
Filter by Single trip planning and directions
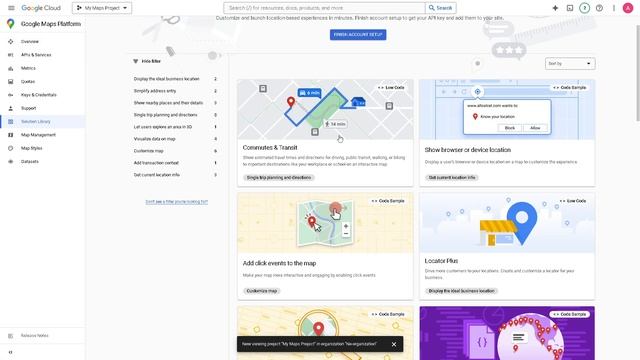point(176,115)
